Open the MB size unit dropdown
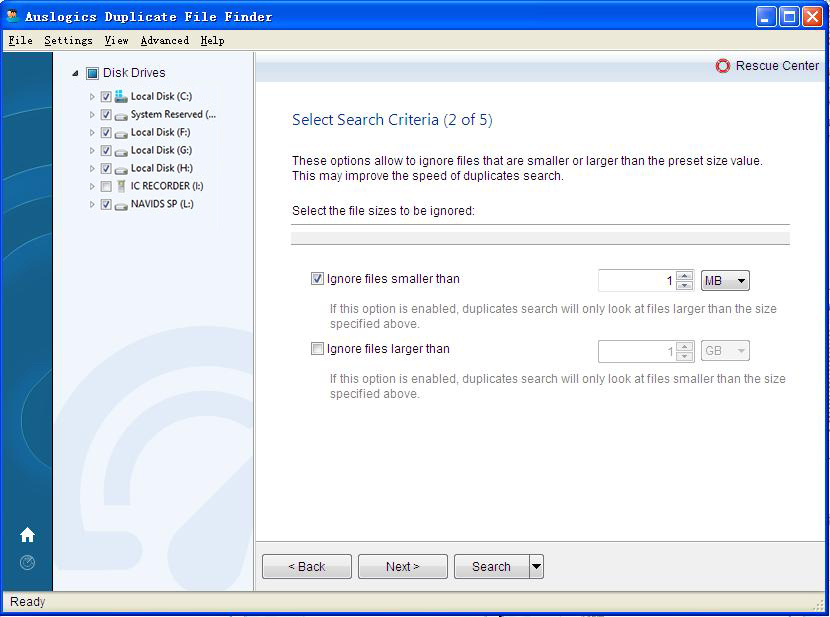The height and width of the screenshot is (617, 830). (x=725, y=280)
